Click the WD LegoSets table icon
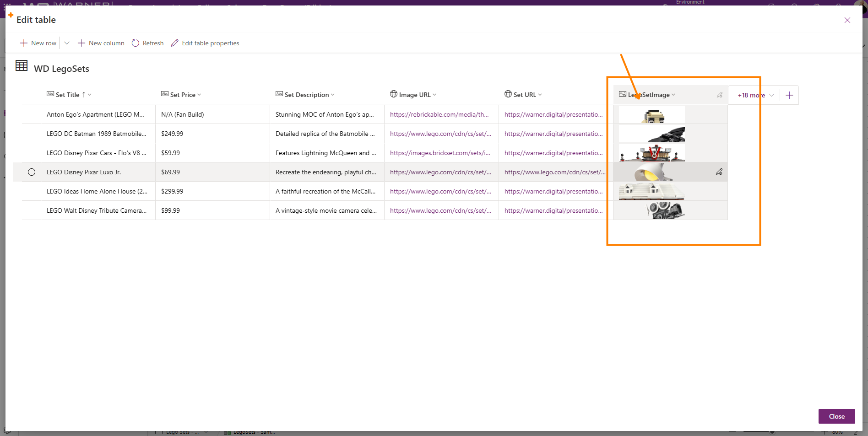This screenshot has width=868, height=436. click(22, 65)
